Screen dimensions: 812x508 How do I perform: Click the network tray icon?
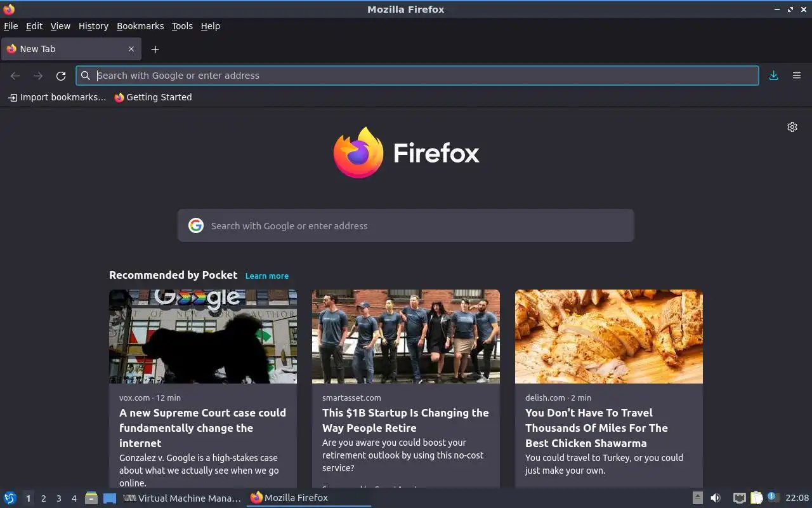coord(739,498)
